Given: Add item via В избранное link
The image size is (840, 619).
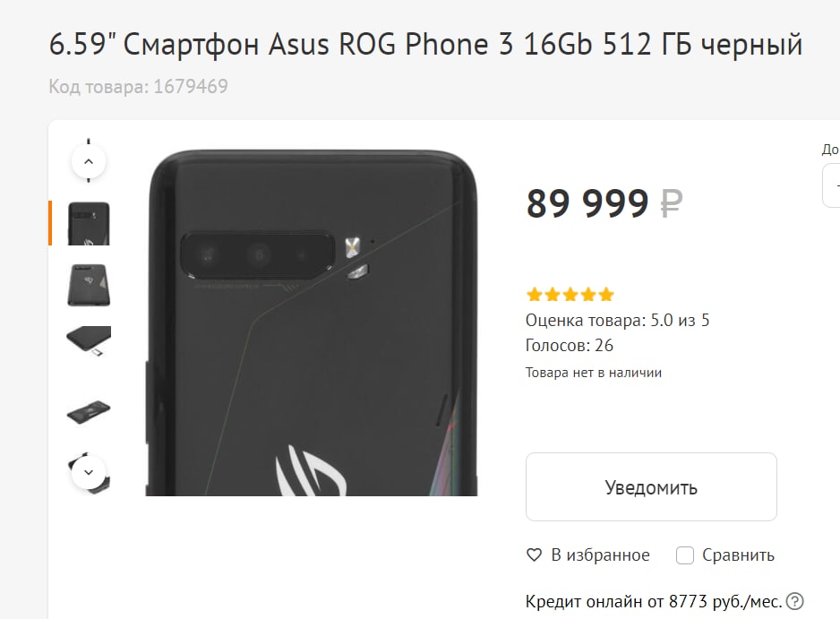Looking at the screenshot, I should coord(600,555).
